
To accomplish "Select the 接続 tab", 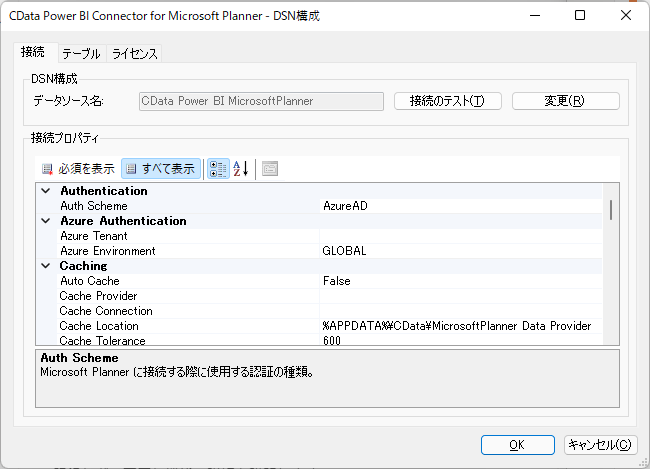I will 33,53.
